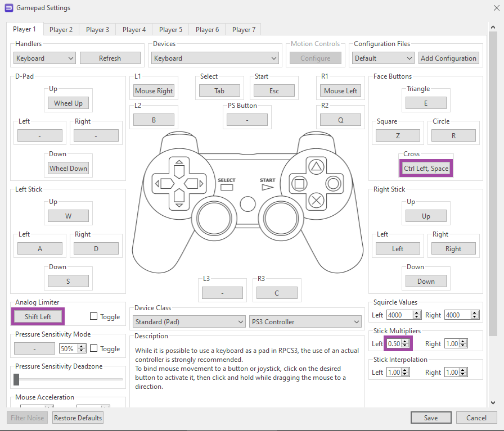Rebind L1 button showing Mouse Right
This screenshot has height=431, width=504.
[x=154, y=91]
